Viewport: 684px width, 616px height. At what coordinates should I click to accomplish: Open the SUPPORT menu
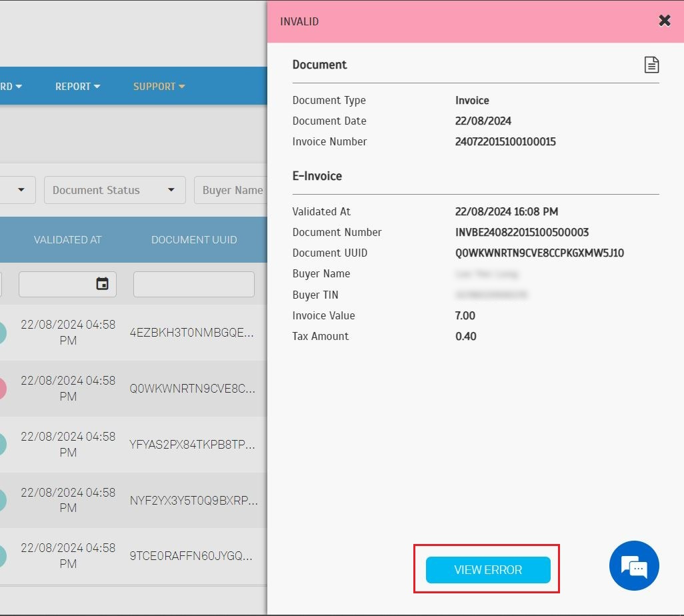159,86
